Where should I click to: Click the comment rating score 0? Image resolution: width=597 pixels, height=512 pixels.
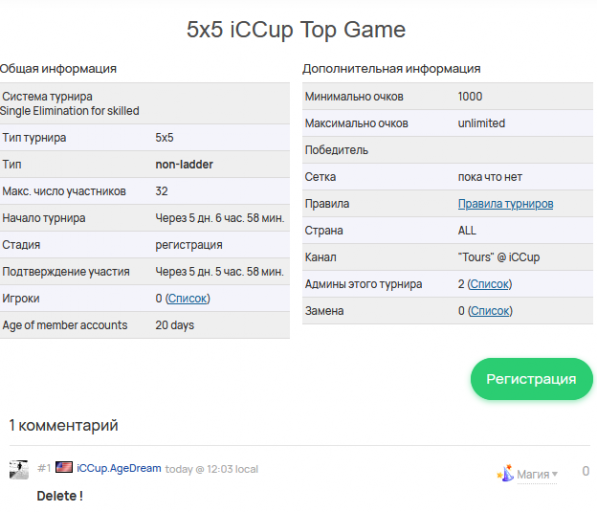(586, 471)
